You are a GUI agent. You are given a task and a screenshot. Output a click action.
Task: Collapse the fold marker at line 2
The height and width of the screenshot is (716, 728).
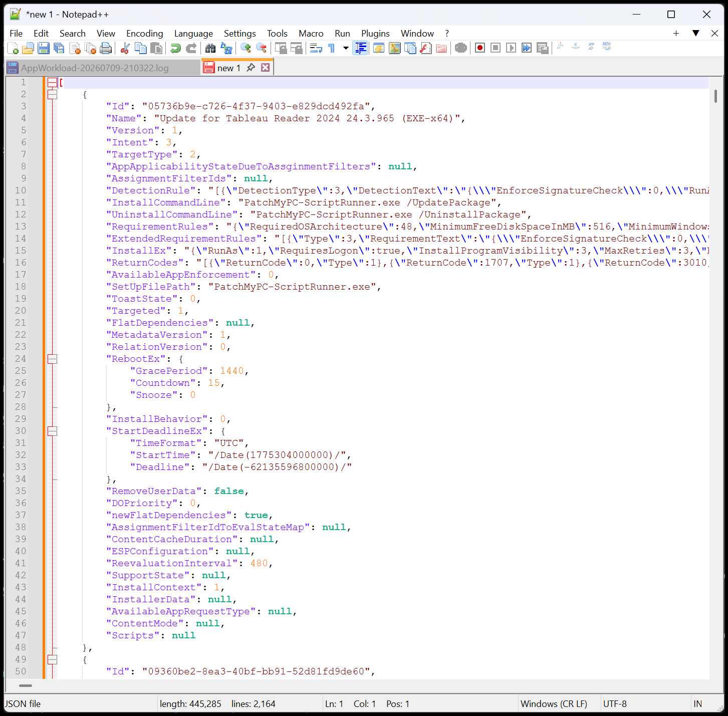coord(52,94)
